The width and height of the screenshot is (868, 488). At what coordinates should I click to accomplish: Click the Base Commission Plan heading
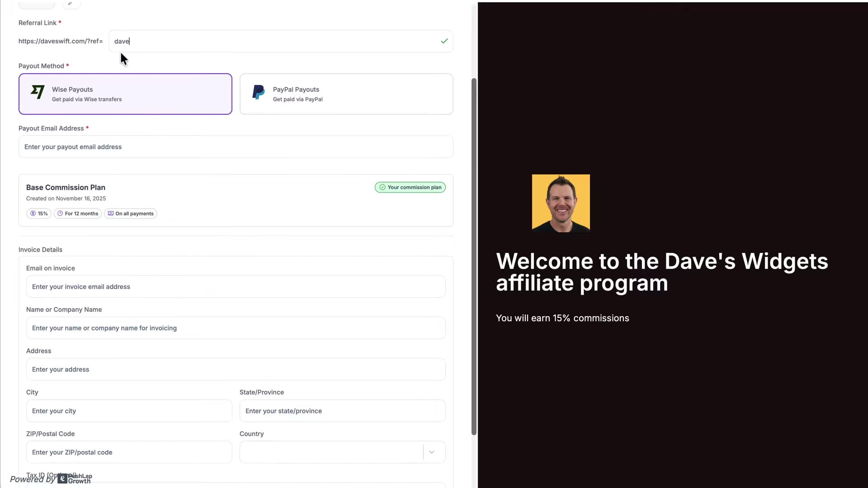click(66, 188)
